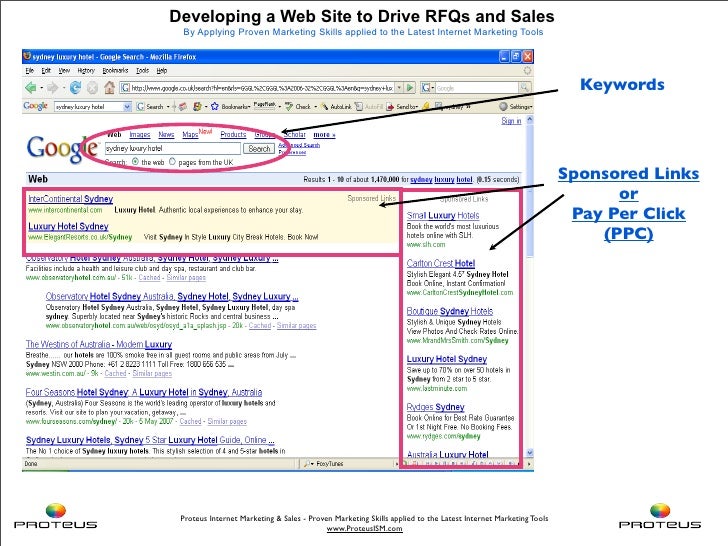Open PageRank indicator in Google toolbar
Screen dimensions: 728x546
265,106
